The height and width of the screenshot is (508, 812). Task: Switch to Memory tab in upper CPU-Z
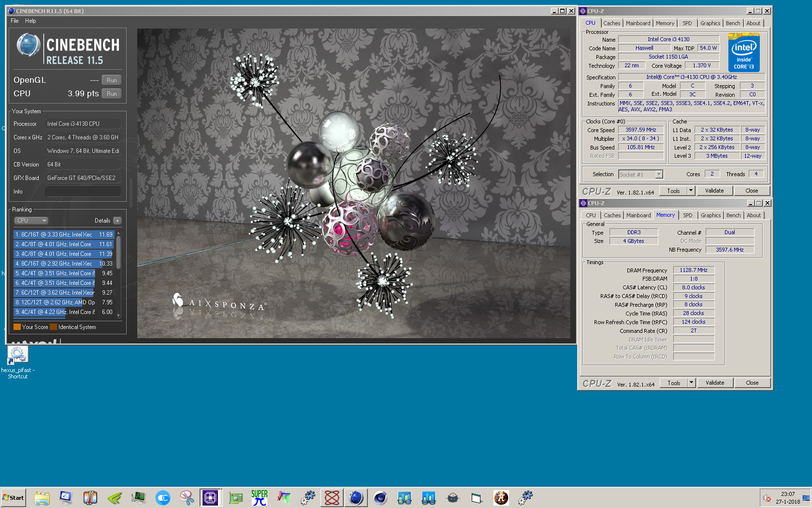click(665, 23)
